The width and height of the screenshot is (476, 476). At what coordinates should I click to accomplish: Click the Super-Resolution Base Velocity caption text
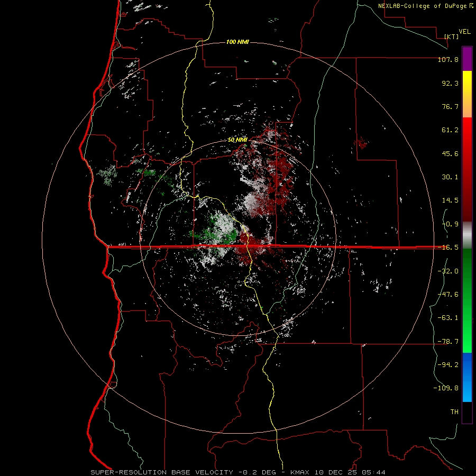click(238, 472)
